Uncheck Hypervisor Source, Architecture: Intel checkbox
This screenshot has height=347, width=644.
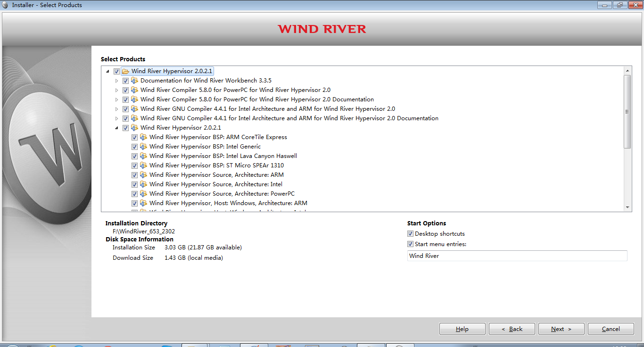coord(134,184)
